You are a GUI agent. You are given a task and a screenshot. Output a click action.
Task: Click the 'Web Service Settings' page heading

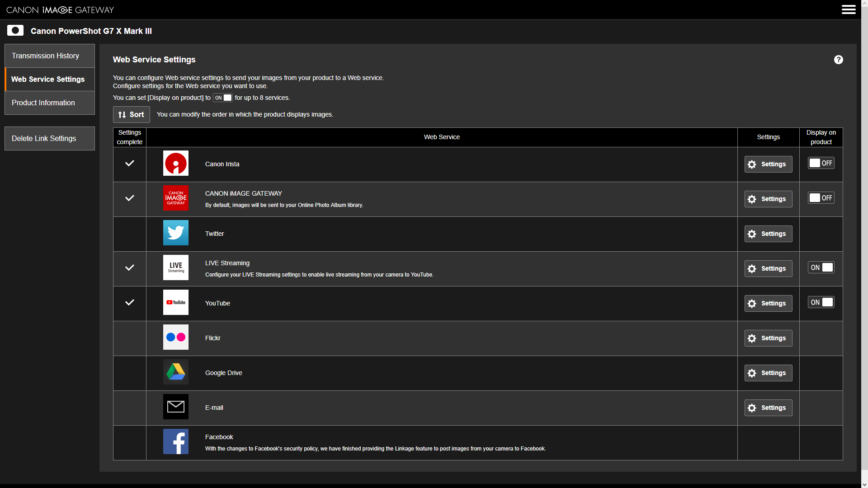click(154, 60)
